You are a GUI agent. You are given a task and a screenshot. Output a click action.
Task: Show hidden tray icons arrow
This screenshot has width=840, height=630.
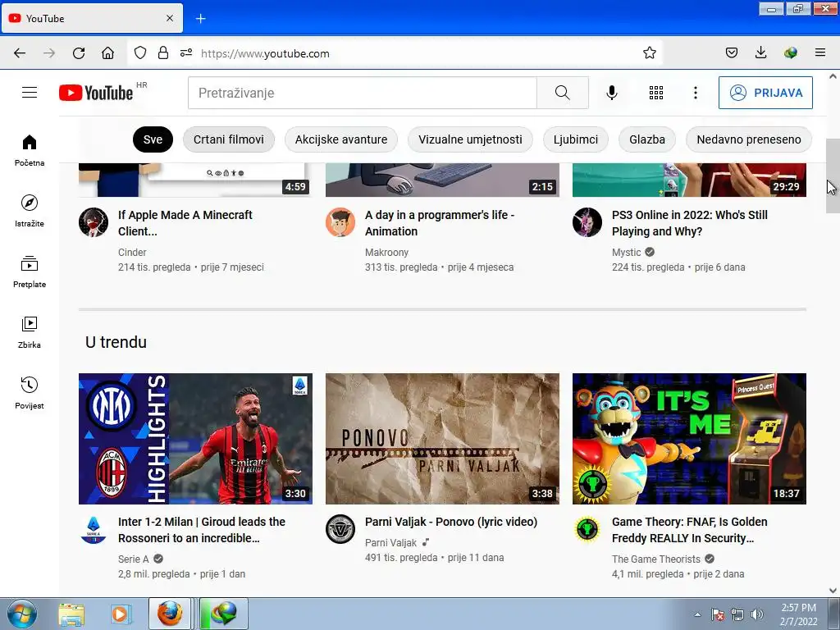click(x=697, y=614)
